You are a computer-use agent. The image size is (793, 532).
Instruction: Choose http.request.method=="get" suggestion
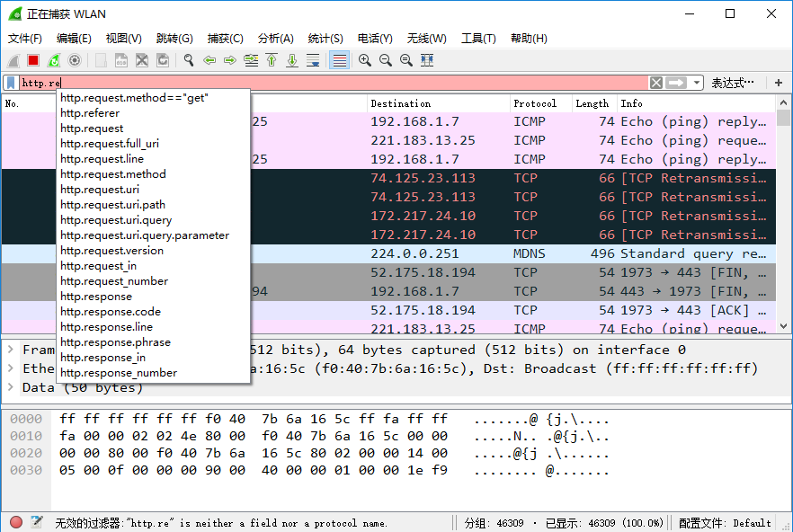pyautogui.click(x=153, y=98)
